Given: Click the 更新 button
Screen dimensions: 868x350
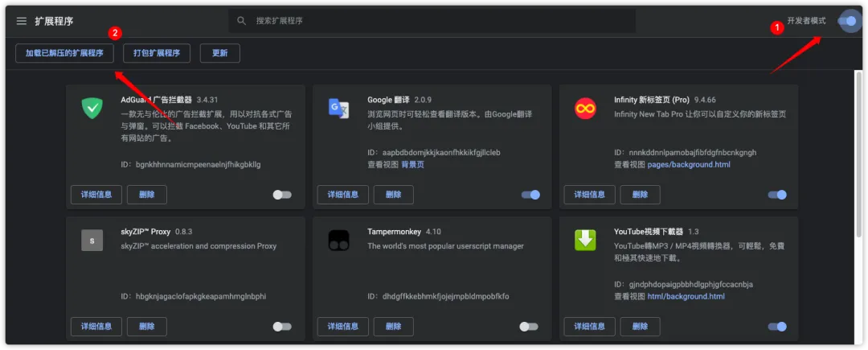Looking at the screenshot, I should (x=219, y=53).
